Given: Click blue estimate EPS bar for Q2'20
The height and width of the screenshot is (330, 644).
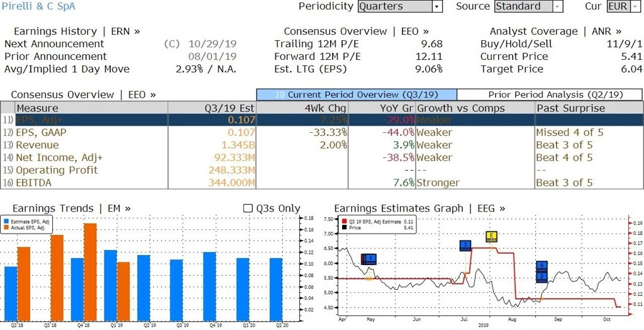Looking at the screenshot, I should pyautogui.click(x=276, y=290).
